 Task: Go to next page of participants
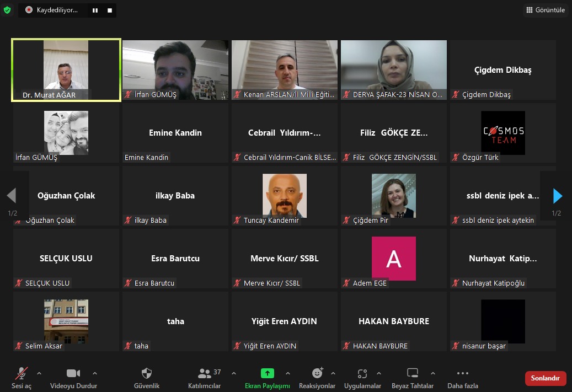coord(558,196)
